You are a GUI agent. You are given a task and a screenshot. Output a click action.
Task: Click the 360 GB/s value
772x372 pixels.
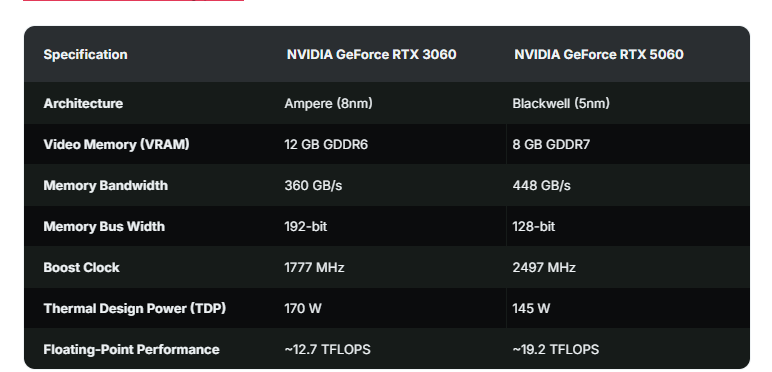[313, 186]
